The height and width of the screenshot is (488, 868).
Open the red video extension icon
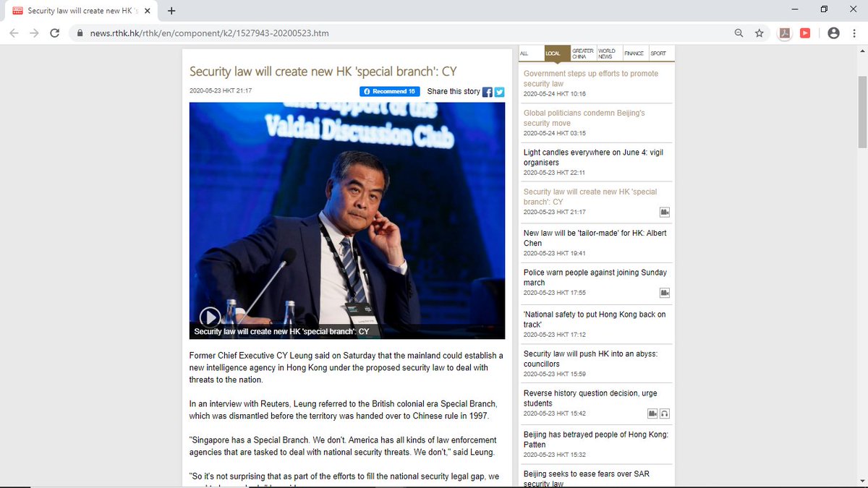805,33
